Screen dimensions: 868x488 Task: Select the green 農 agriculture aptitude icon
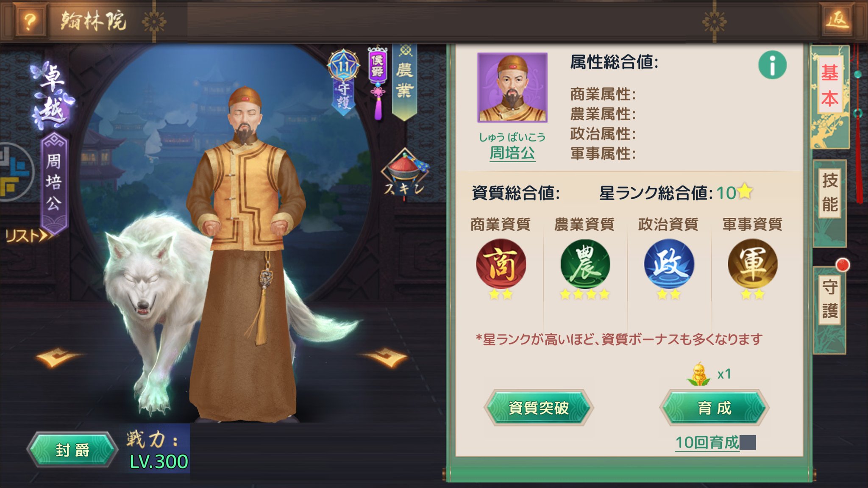(x=585, y=264)
